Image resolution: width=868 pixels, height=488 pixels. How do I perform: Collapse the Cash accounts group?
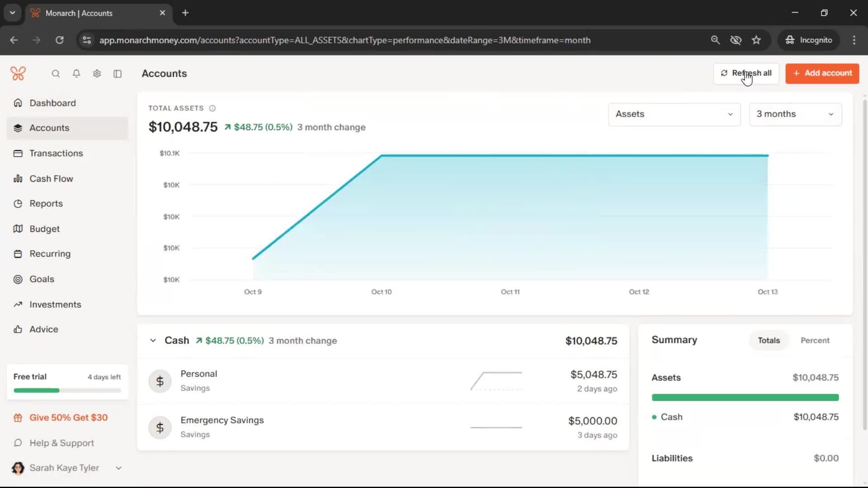click(x=153, y=341)
